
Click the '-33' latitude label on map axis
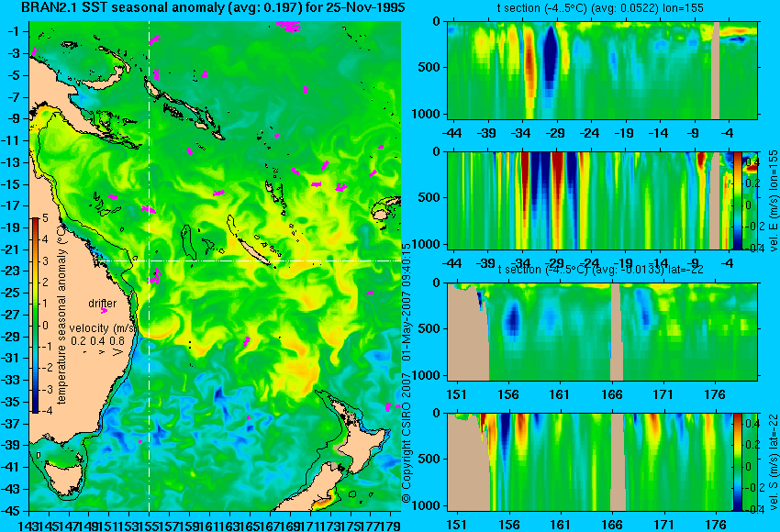(11, 380)
